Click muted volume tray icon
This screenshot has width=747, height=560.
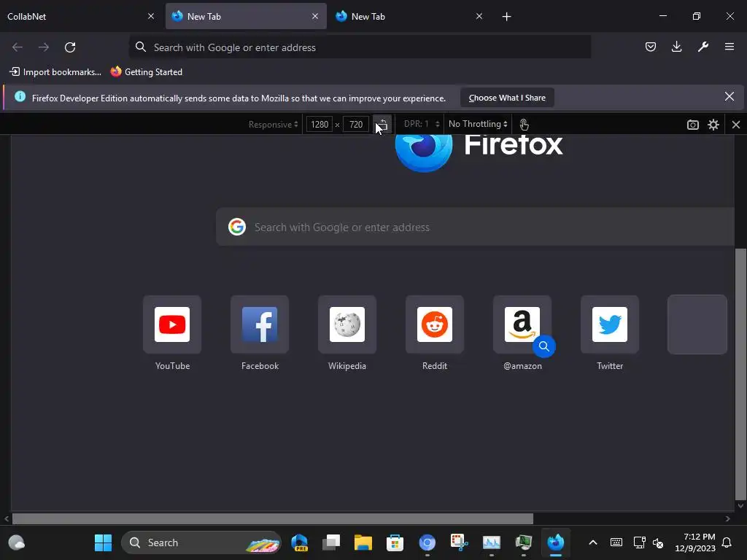[658, 542]
